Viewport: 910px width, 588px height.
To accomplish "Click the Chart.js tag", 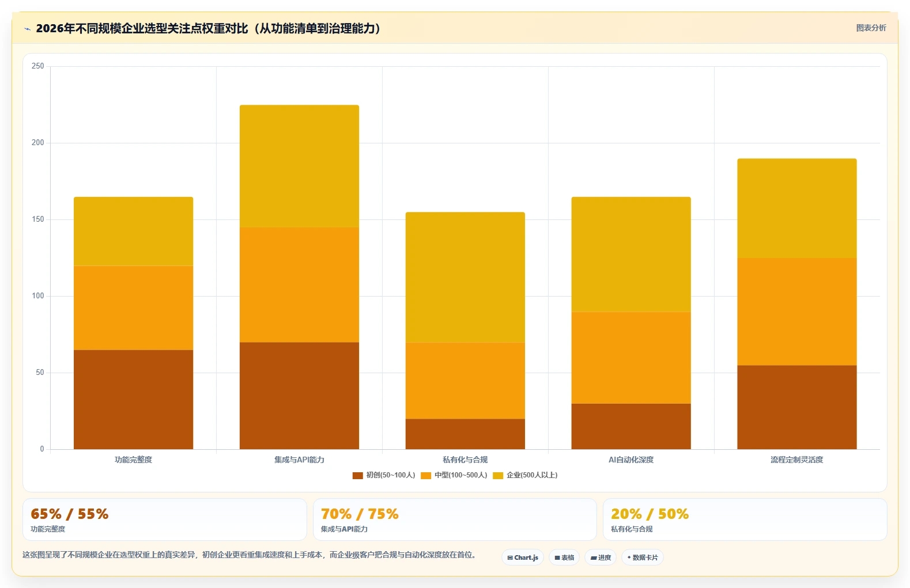I will click(523, 557).
